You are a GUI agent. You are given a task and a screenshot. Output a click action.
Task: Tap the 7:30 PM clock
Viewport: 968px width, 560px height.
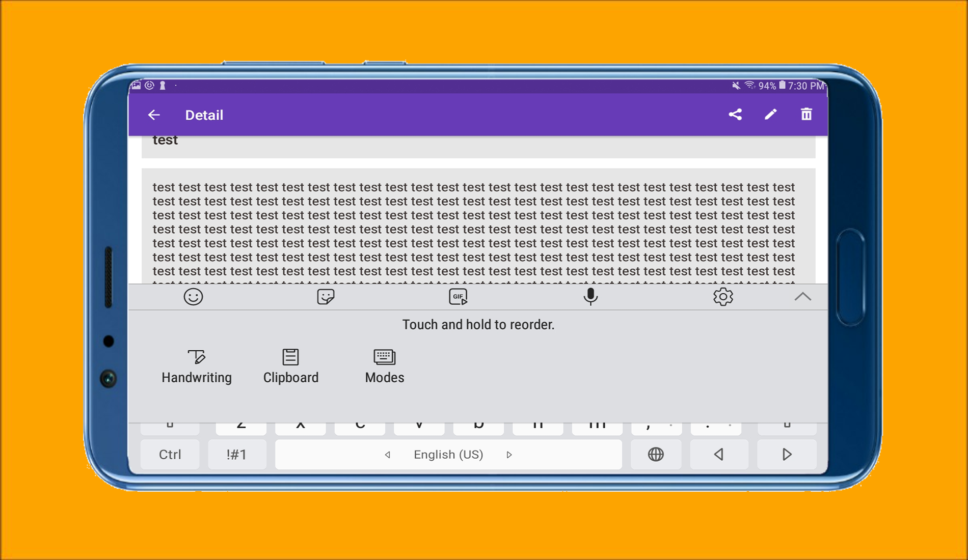[806, 86]
